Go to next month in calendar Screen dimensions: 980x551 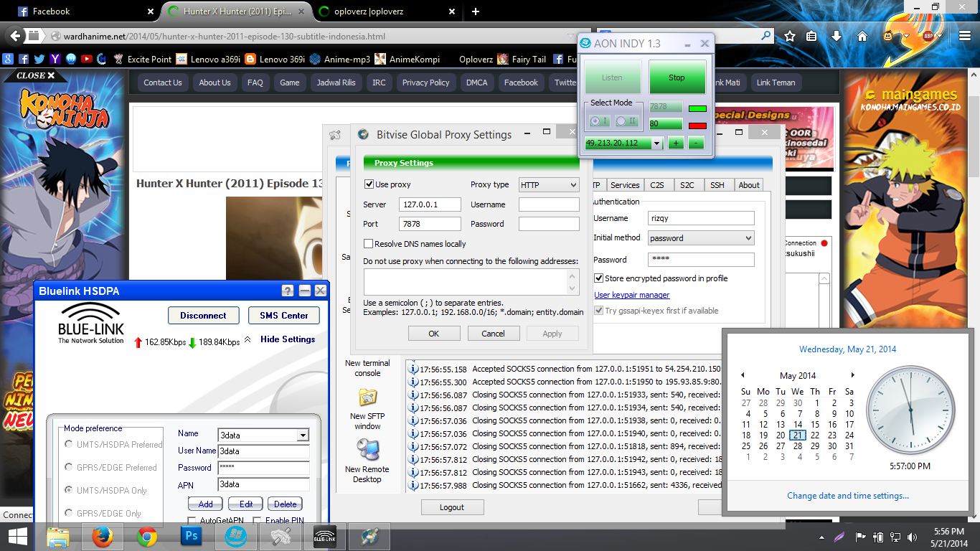click(852, 375)
